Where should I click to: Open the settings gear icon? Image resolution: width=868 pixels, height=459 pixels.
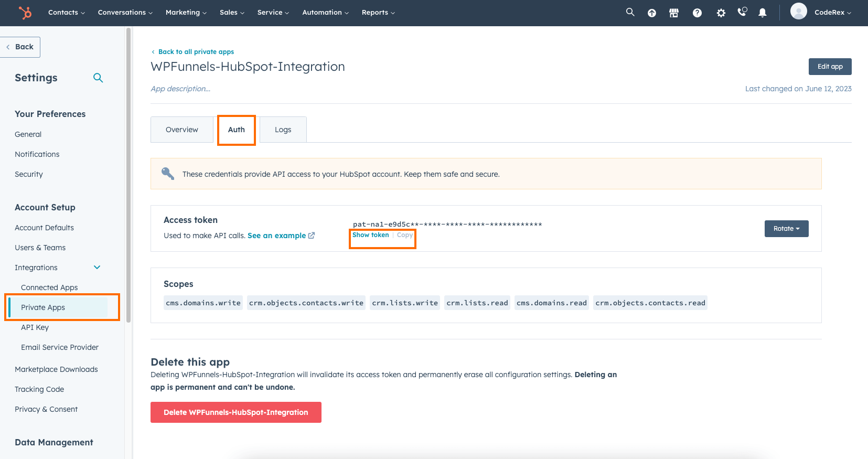pyautogui.click(x=721, y=13)
